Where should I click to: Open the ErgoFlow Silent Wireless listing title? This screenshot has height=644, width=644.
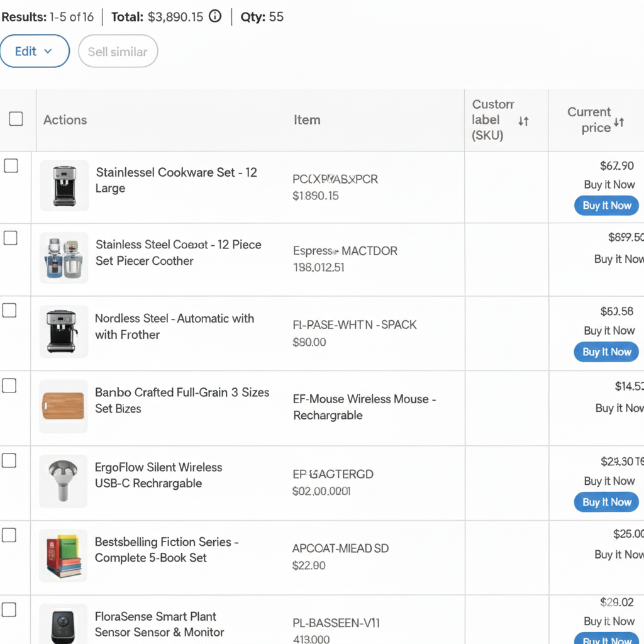(x=158, y=475)
